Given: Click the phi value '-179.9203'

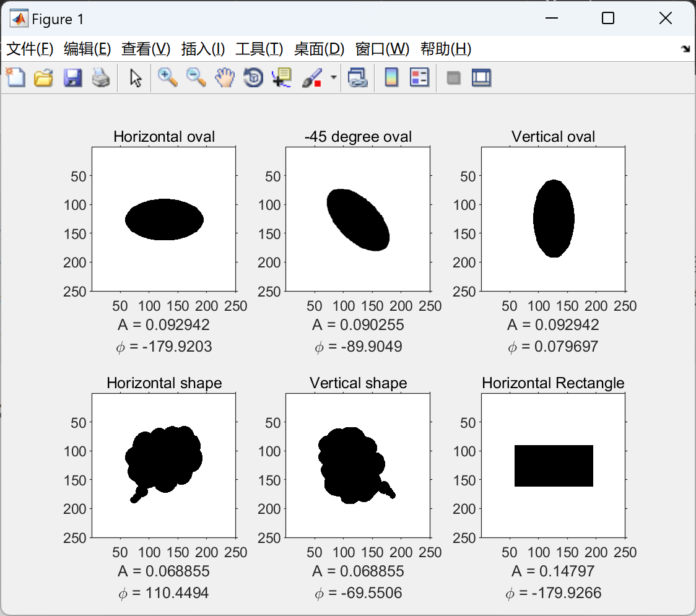Looking at the screenshot, I should point(177,347).
